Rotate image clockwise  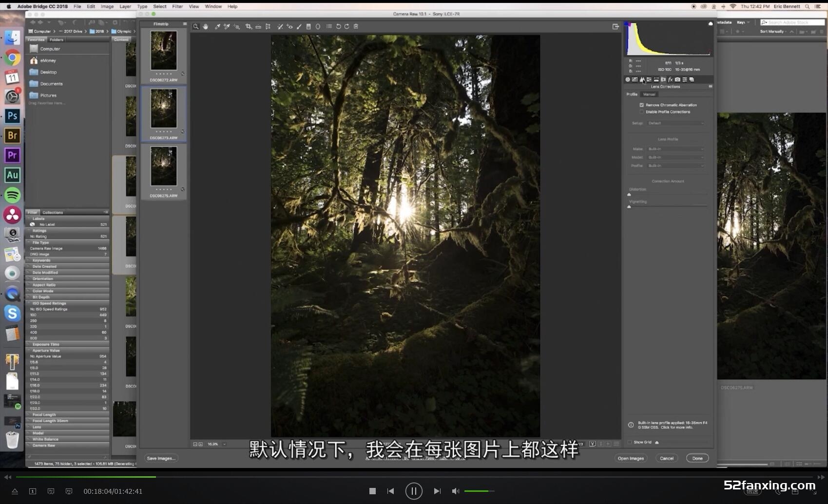point(347,27)
